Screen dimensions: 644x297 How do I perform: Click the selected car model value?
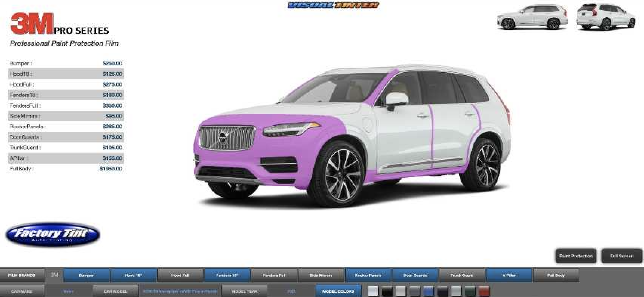pyautogui.click(x=180, y=291)
